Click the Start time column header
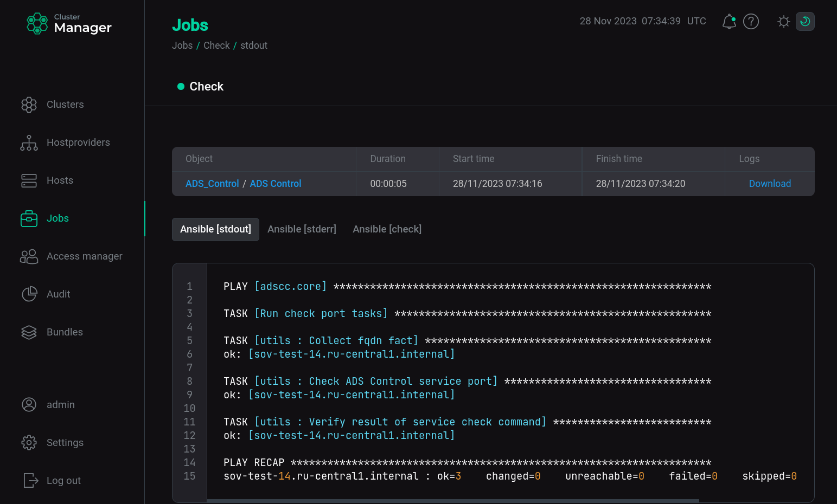The width and height of the screenshot is (837, 504). 474,159
